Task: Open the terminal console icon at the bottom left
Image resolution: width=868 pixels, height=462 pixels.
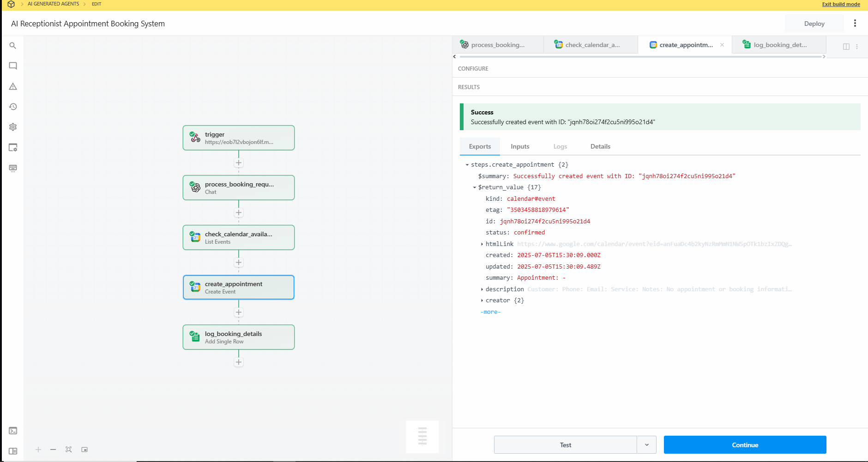Action: point(13,431)
